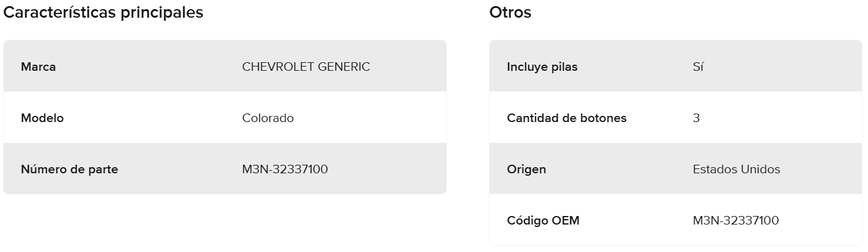Click the word OEM in the last row

pos(567,220)
